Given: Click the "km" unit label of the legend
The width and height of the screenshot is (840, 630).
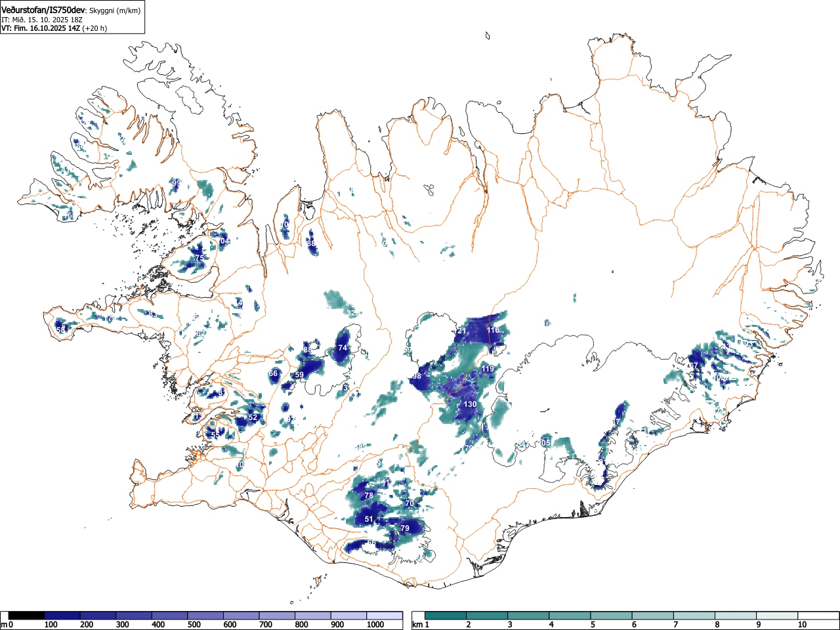Looking at the screenshot, I should pos(418,625).
